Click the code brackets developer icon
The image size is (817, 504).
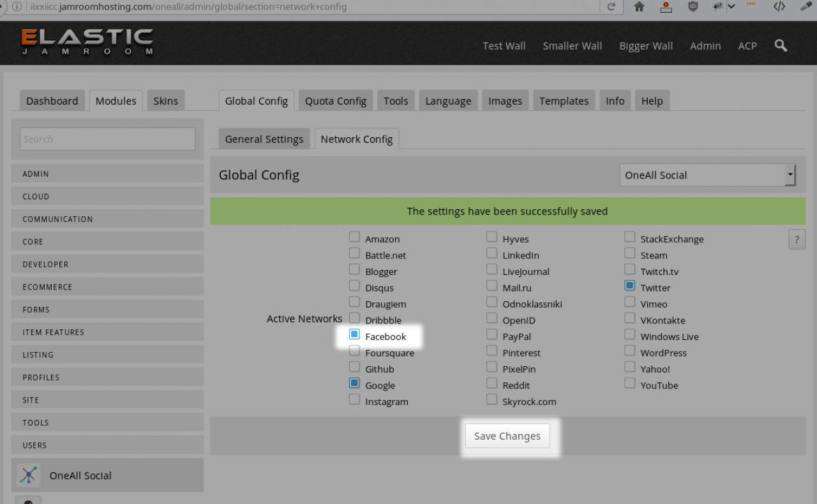[x=779, y=6]
